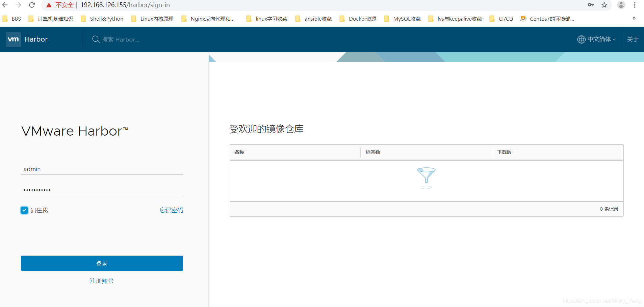Screen dimensions: 644x307
Task: Sort by the 标签数 column header
Action: (x=373, y=152)
